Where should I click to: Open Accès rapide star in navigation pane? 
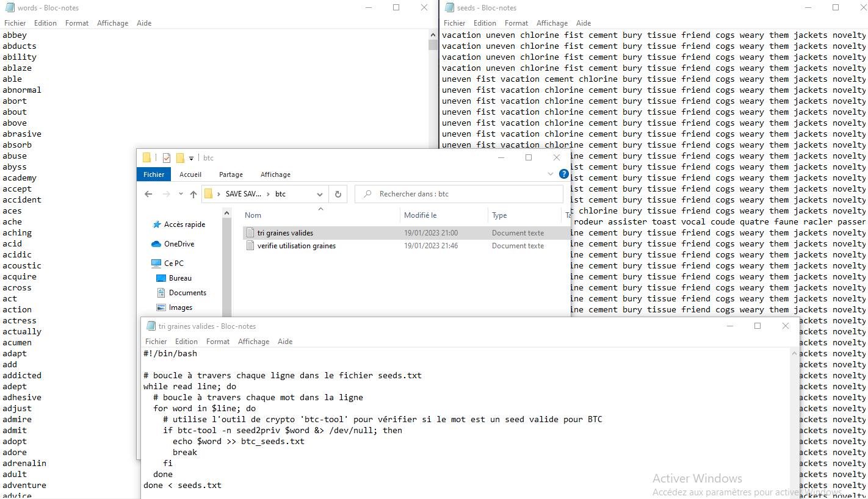(x=157, y=224)
